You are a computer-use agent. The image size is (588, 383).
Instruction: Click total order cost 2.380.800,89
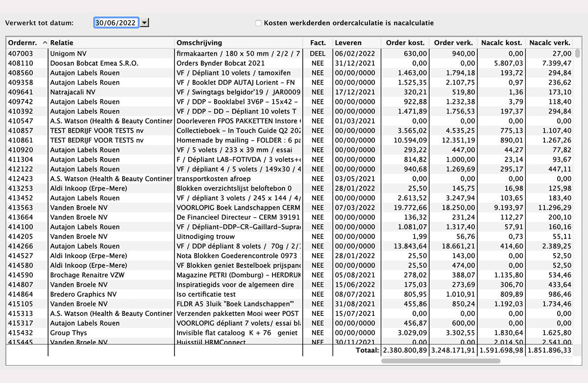pyautogui.click(x=405, y=351)
